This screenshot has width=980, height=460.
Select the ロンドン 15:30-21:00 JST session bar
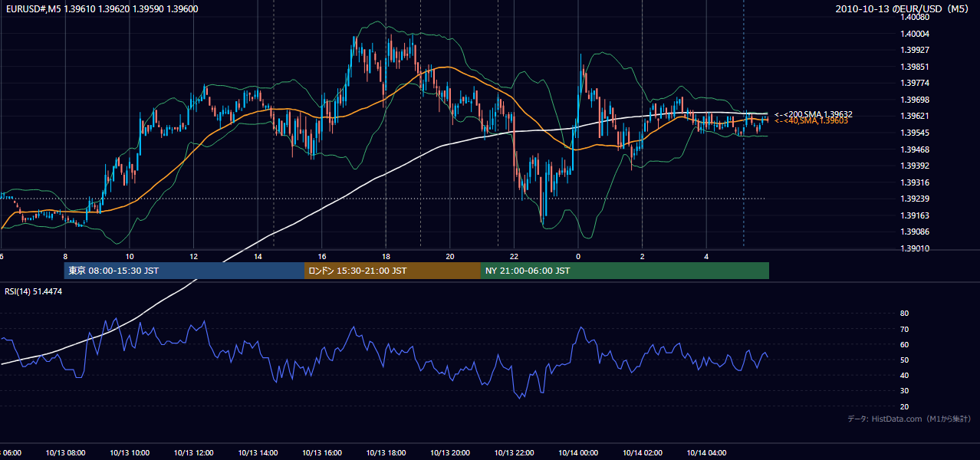click(x=393, y=271)
